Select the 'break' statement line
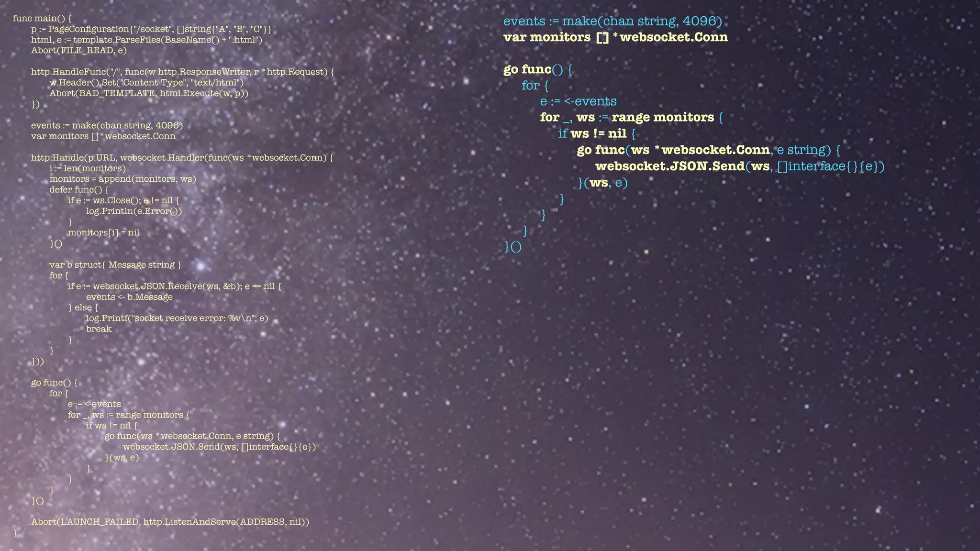 [99, 329]
